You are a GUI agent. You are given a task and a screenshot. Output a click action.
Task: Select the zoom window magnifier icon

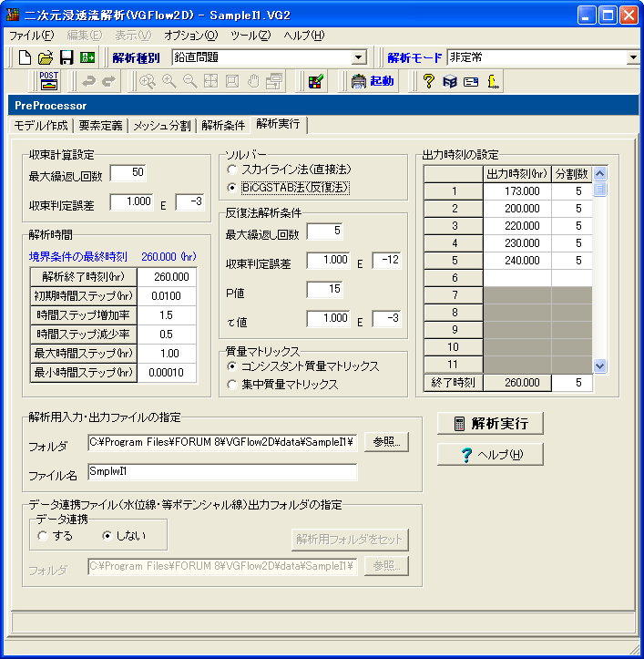148,81
